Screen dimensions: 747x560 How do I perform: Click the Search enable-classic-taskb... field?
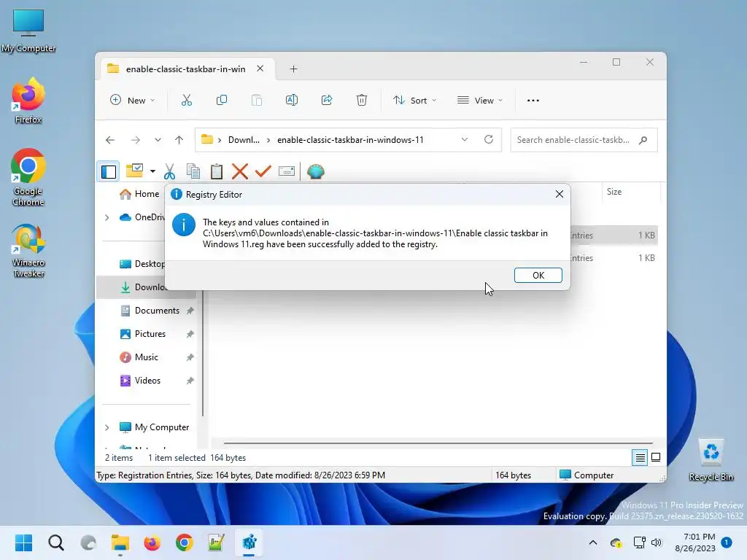pos(584,140)
